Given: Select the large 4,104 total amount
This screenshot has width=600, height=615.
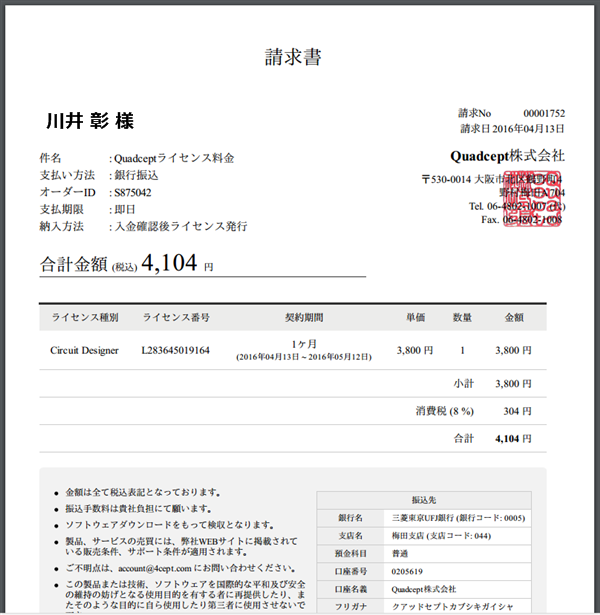Looking at the screenshot, I should tap(169, 263).
